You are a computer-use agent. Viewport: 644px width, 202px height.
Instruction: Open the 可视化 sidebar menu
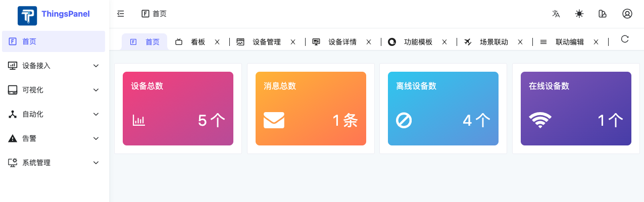(54, 90)
